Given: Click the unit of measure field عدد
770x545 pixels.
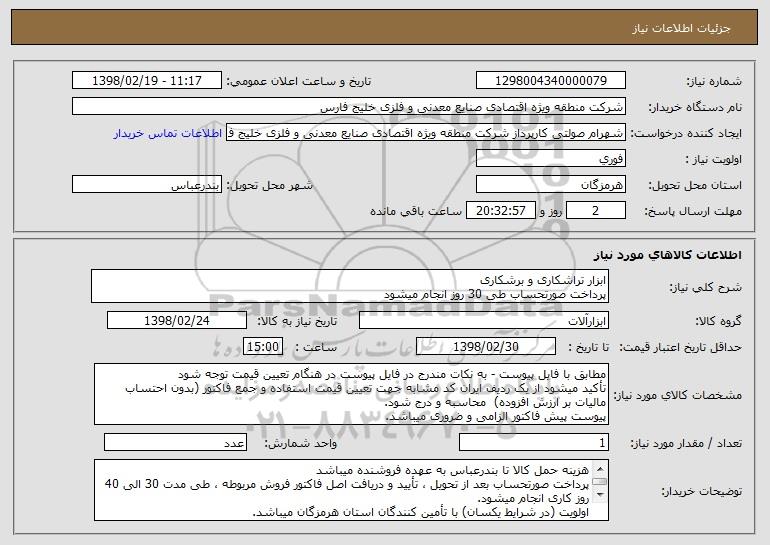Looking at the screenshot, I should [x=175, y=443].
